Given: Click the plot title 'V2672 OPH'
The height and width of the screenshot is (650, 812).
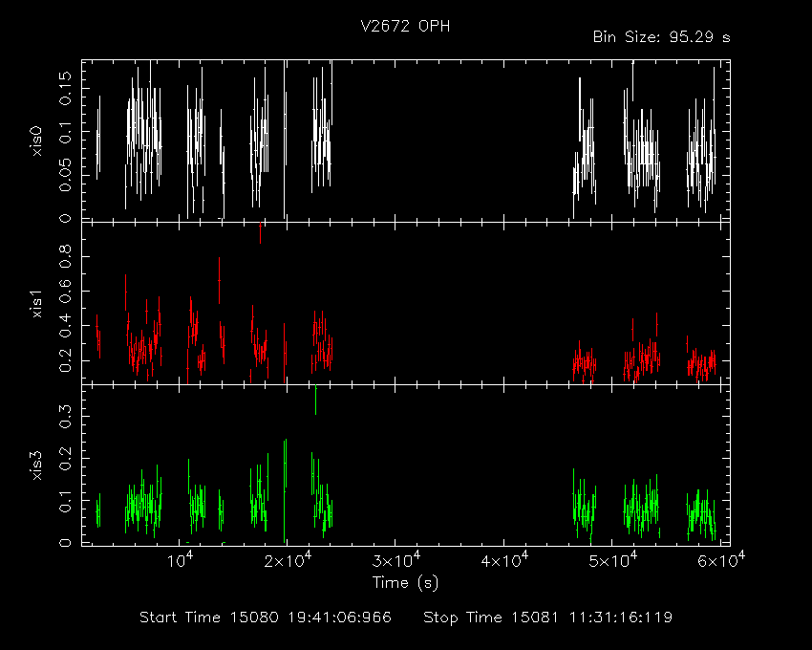Looking at the screenshot, I should tap(405, 27).
